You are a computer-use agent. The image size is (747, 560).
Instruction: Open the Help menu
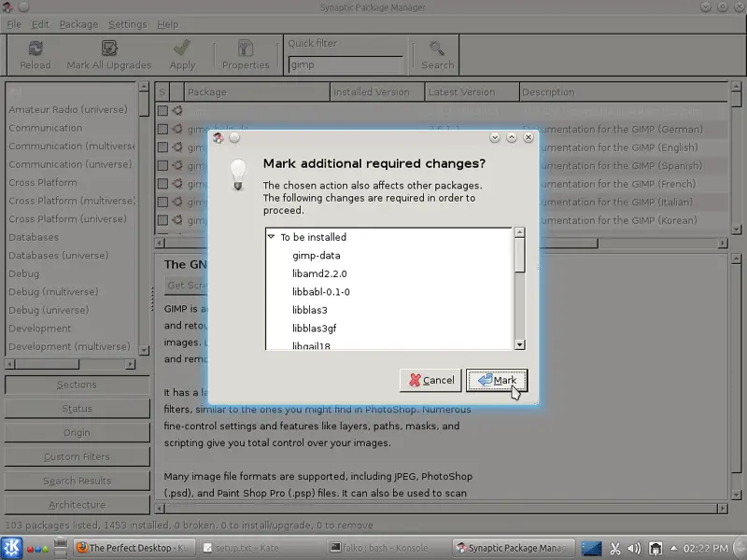[168, 24]
